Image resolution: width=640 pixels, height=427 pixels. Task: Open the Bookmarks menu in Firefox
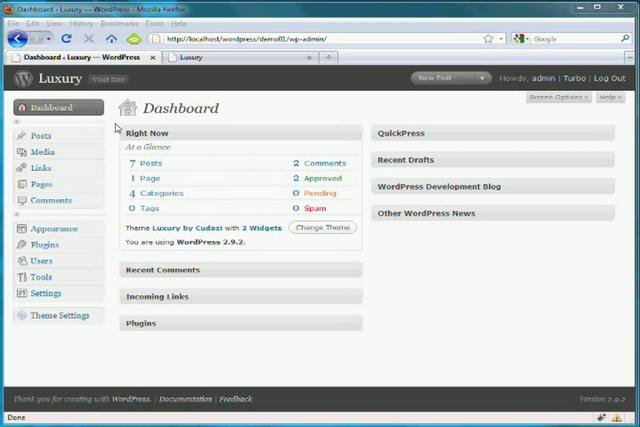pos(120,23)
